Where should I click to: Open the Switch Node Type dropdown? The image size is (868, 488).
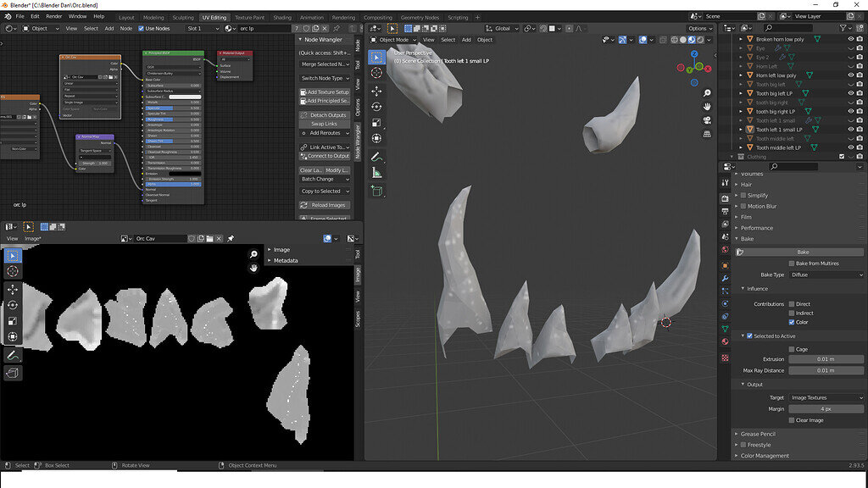click(324, 77)
